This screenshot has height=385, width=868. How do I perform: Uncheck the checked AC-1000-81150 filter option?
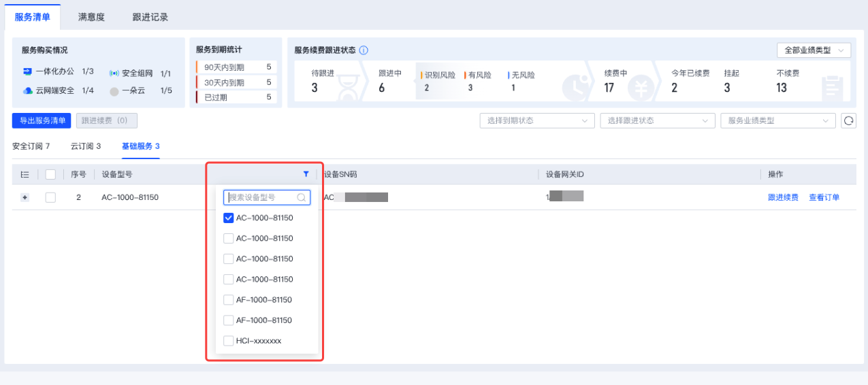coord(229,218)
